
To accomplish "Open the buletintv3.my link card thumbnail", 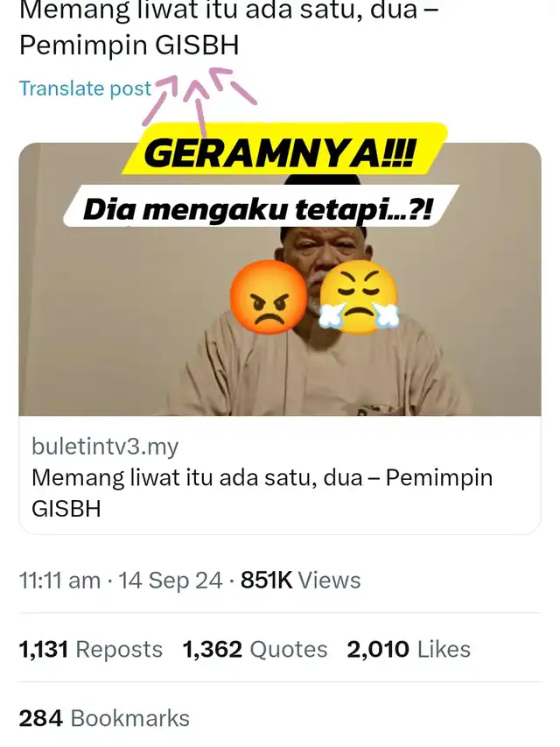I will tap(280, 278).
